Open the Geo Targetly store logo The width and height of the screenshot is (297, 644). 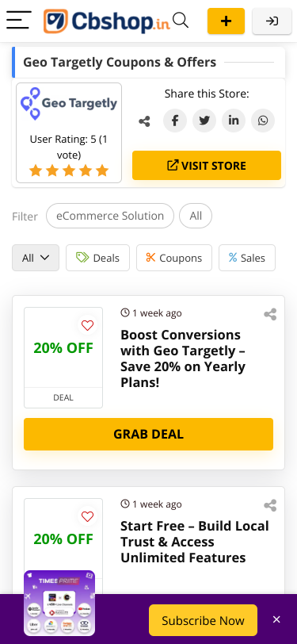point(69,103)
